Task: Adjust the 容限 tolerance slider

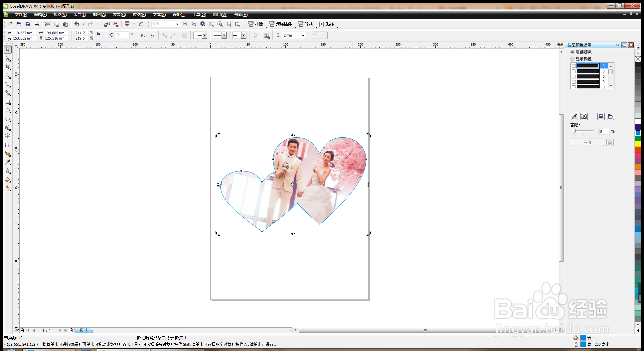Action: (x=574, y=131)
